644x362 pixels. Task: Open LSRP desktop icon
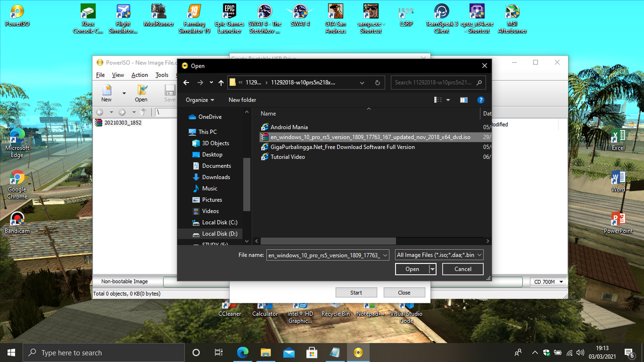(406, 16)
